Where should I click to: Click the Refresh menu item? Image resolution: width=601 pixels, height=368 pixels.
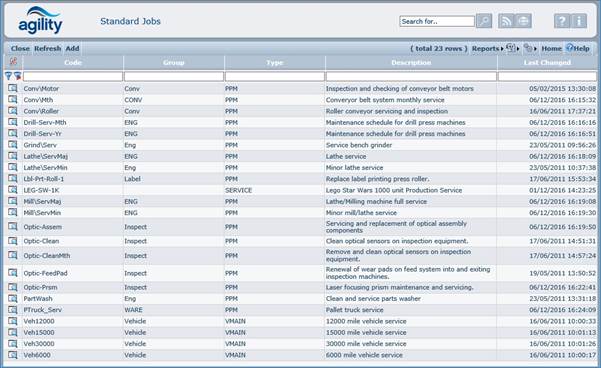tap(48, 49)
